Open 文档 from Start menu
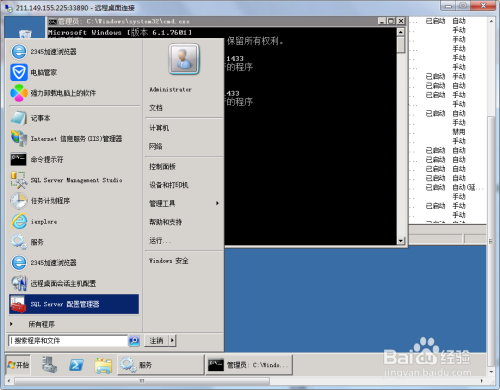Image resolution: width=500 pixels, height=390 pixels. pos(156,108)
